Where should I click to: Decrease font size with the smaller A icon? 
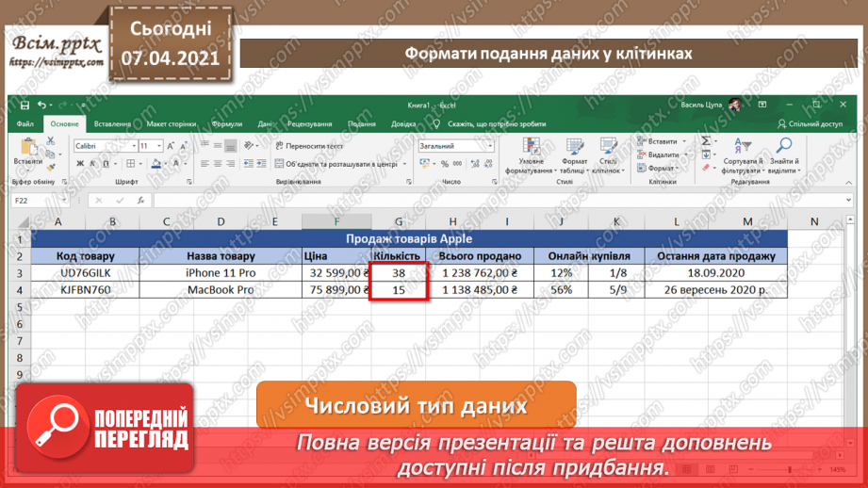[183, 146]
